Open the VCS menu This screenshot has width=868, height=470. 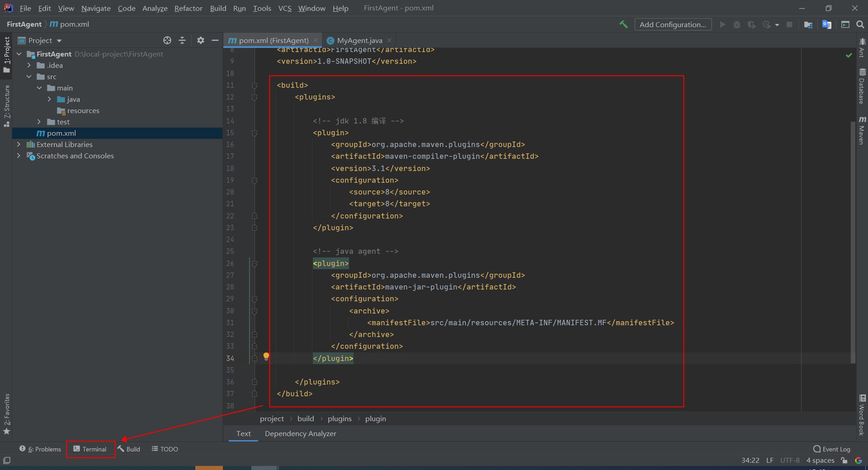tap(285, 8)
